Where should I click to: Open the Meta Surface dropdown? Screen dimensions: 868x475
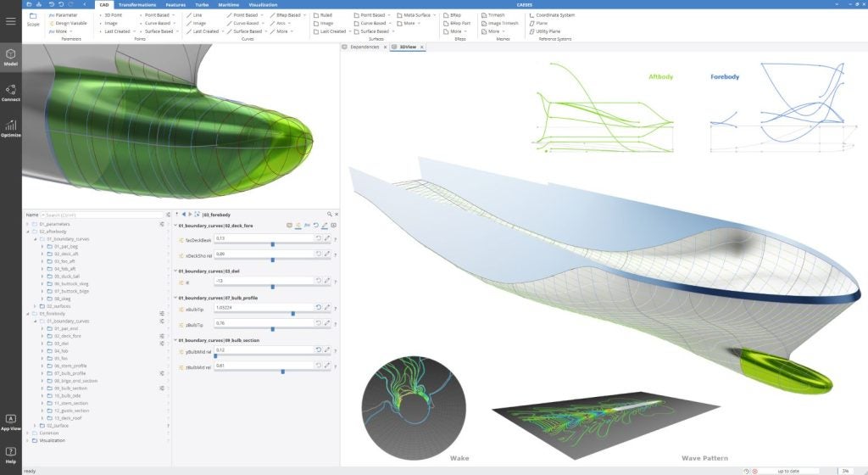416,15
